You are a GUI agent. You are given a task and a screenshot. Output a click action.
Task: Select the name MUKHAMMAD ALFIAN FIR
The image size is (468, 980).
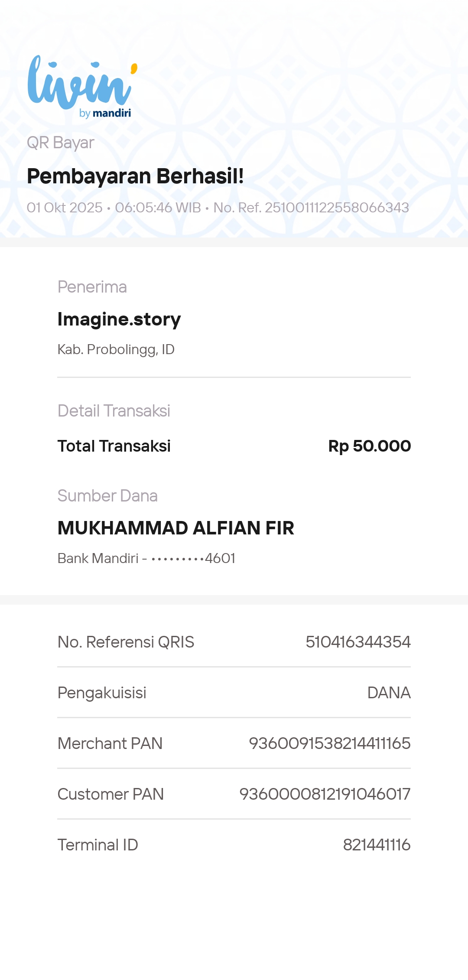[x=175, y=528]
